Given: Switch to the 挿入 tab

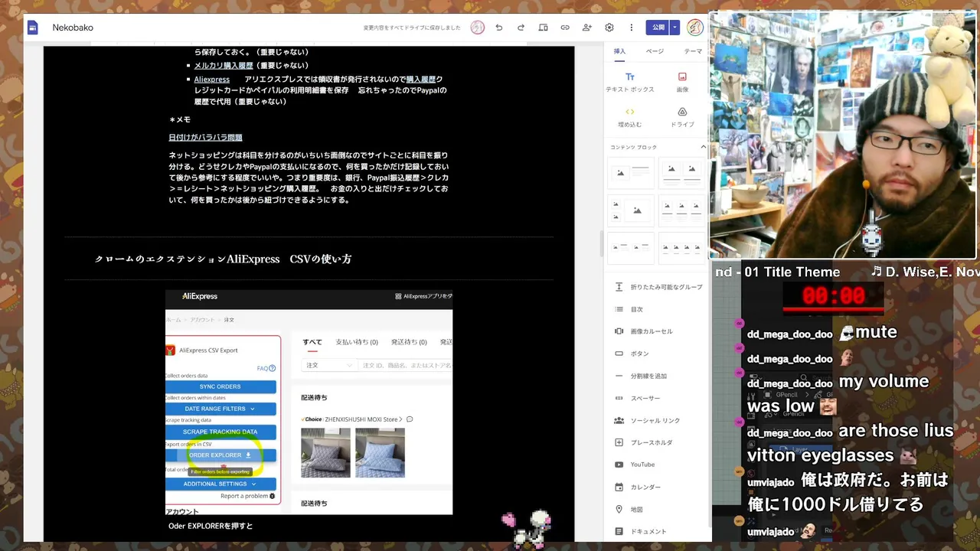Looking at the screenshot, I should (619, 51).
